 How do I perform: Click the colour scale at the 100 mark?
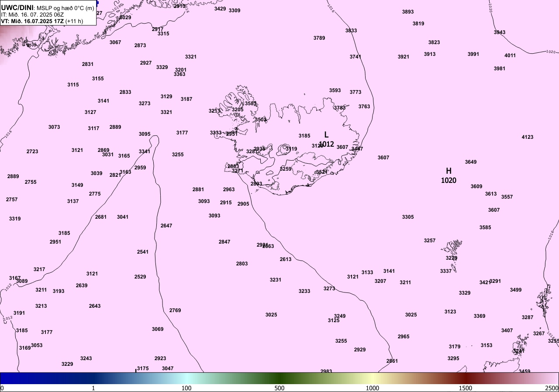(186, 378)
